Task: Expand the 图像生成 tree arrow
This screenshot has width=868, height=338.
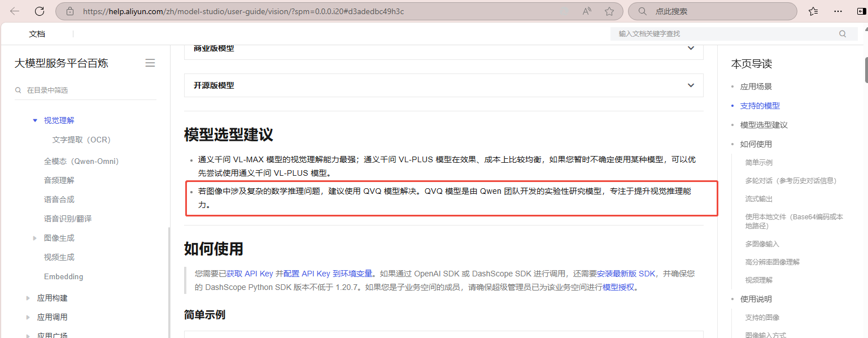Action: pyautogui.click(x=35, y=238)
